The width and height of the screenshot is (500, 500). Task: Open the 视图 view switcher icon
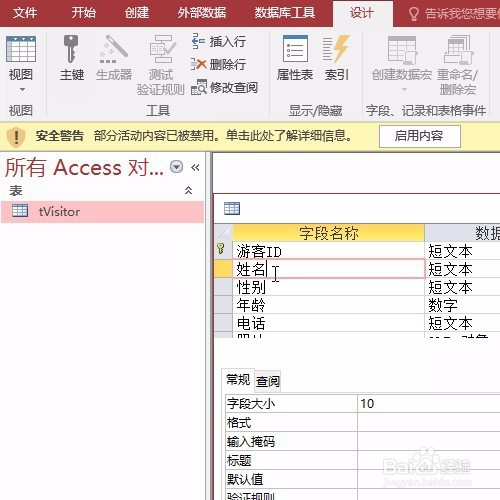pos(21,49)
